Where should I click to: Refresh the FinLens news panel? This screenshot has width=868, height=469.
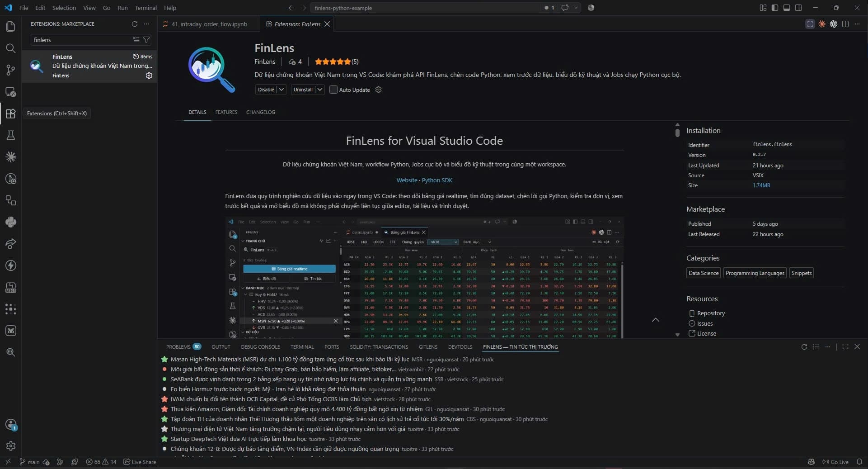(804, 347)
